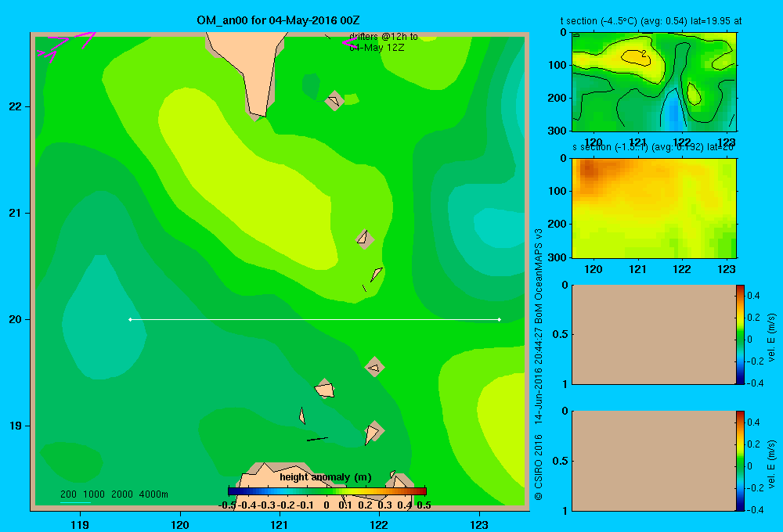Click the '-0.5' tick of the height anomaly colour bar

227,505
